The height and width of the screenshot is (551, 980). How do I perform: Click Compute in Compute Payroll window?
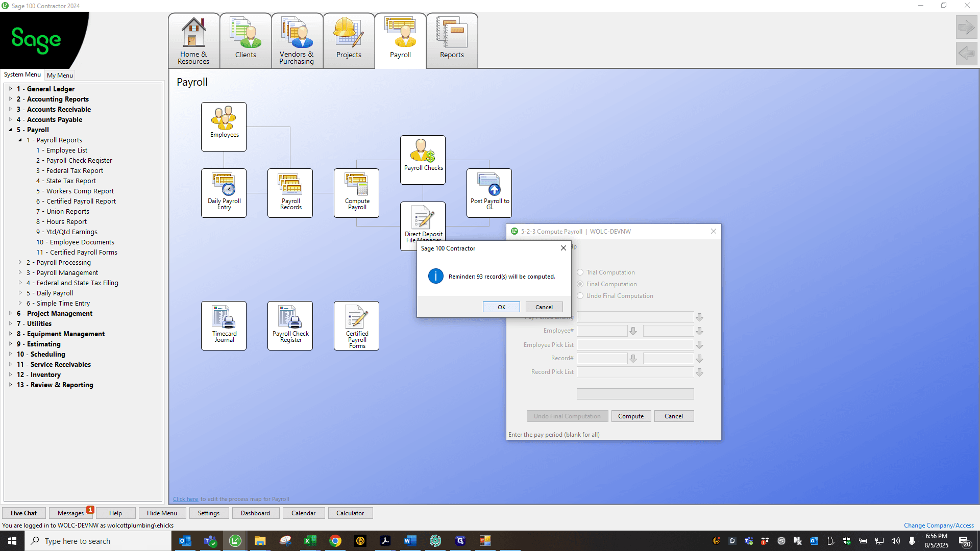point(631,416)
